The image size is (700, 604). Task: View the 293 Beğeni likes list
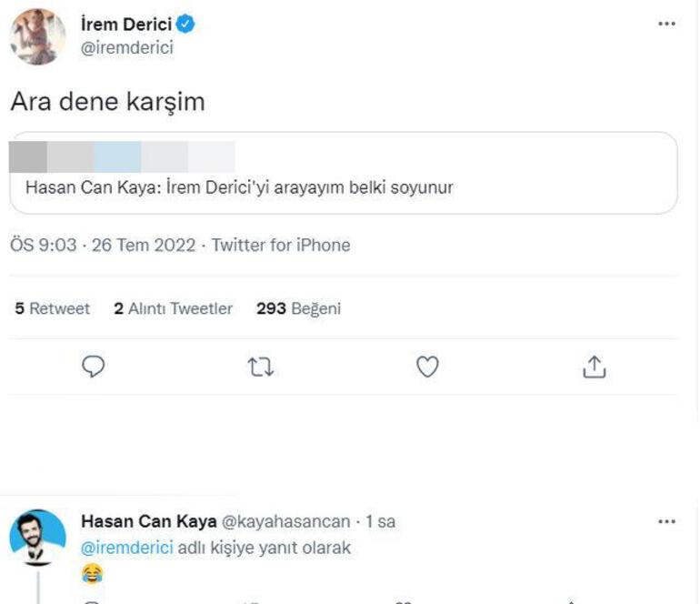(x=298, y=308)
